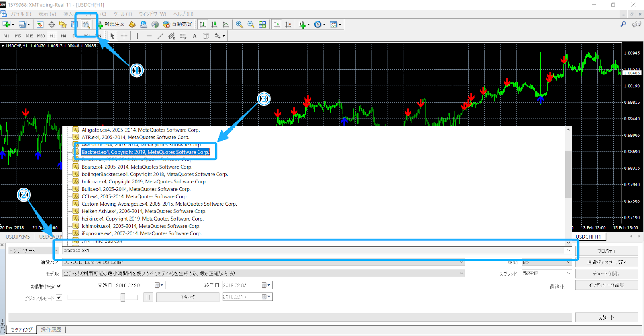Screen dimensions: 644x336
Task: Tile chart windows icon
Action: (x=262, y=25)
